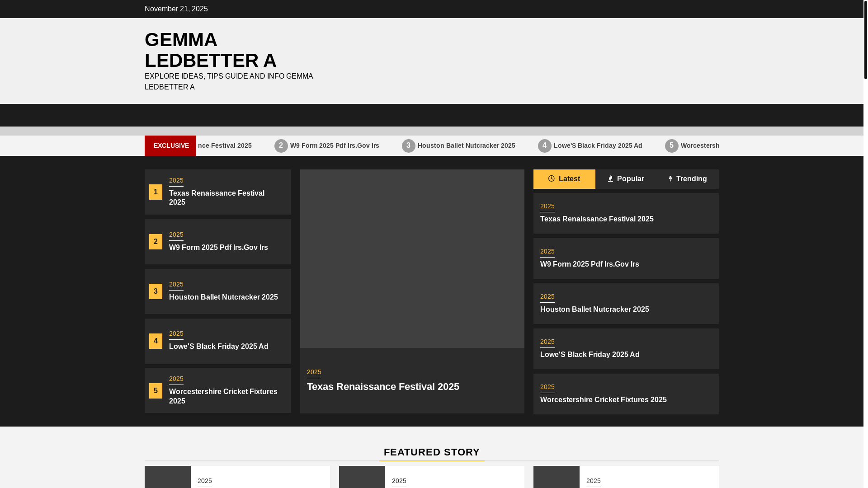Switch to the Popular tab
The width and height of the screenshot is (868, 488).
point(626,179)
